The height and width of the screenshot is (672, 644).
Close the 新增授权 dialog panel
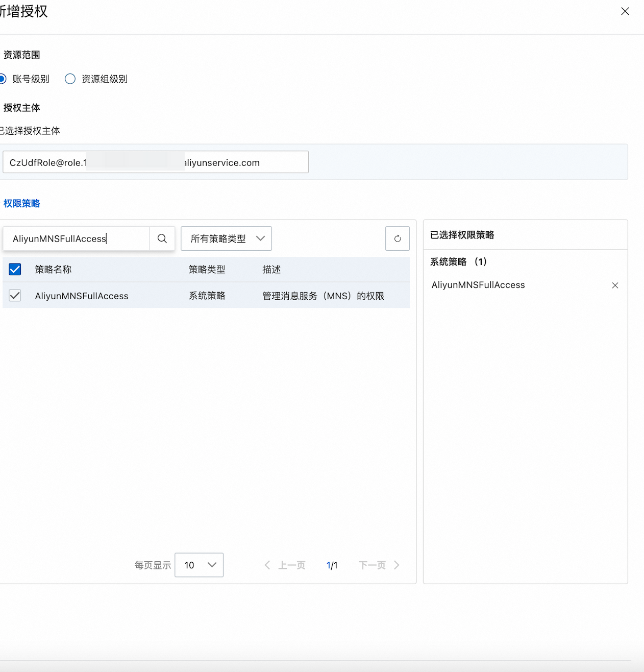pyautogui.click(x=625, y=11)
